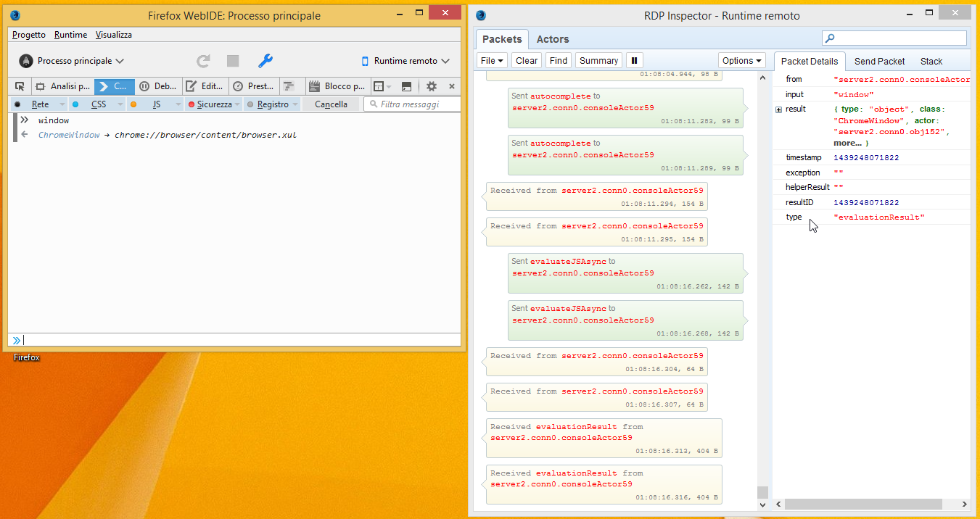This screenshot has width=980, height=519.
Task: Select the Received packet at 01:08:16.304
Action: coord(596,362)
